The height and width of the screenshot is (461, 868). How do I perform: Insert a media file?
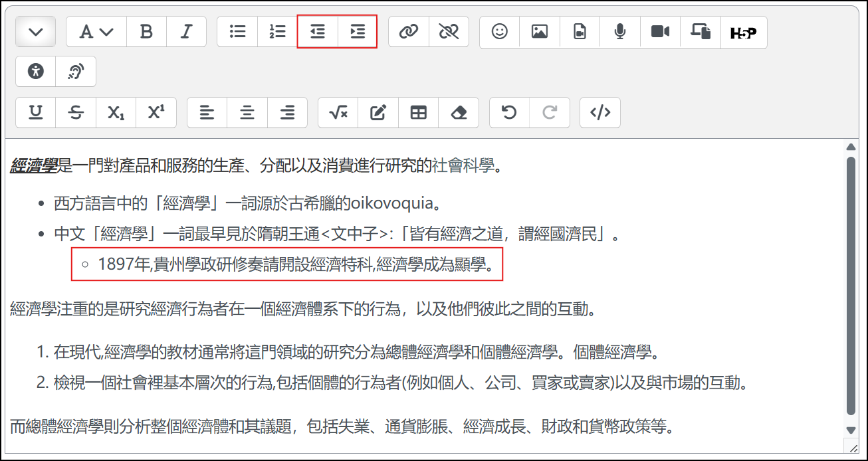[580, 32]
